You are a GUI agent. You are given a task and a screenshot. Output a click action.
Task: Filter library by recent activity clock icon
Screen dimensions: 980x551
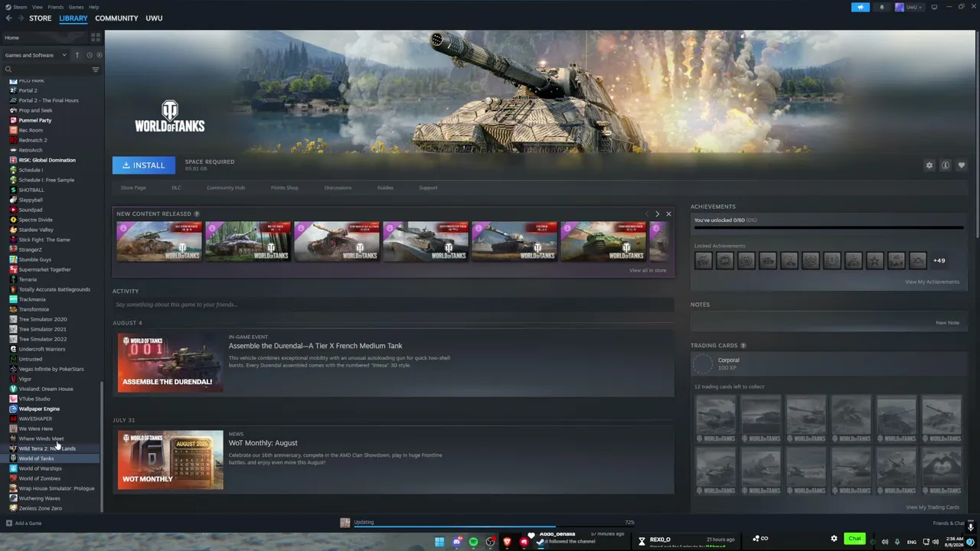[x=89, y=55]
